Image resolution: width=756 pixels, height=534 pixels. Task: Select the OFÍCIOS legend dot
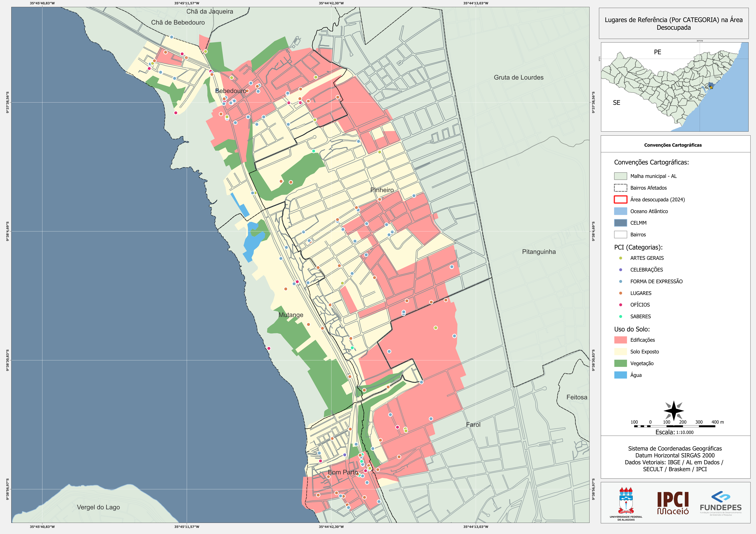coord(621,305)
